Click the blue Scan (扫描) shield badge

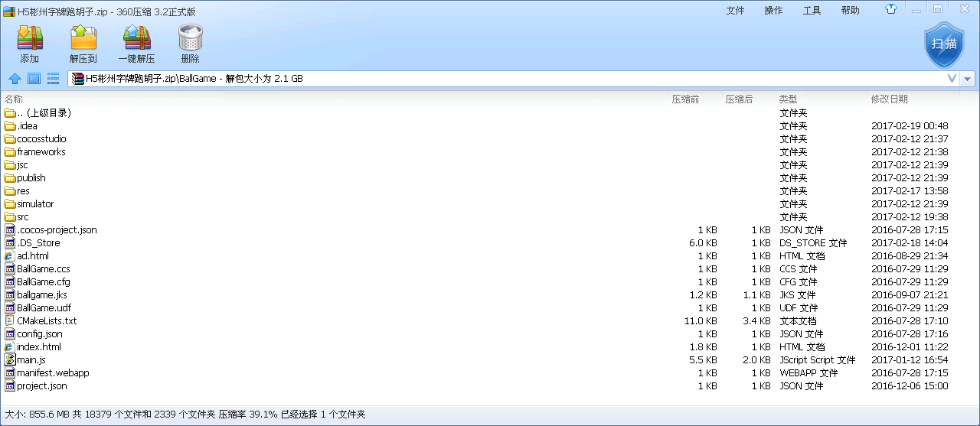click(x=944, y=44)
